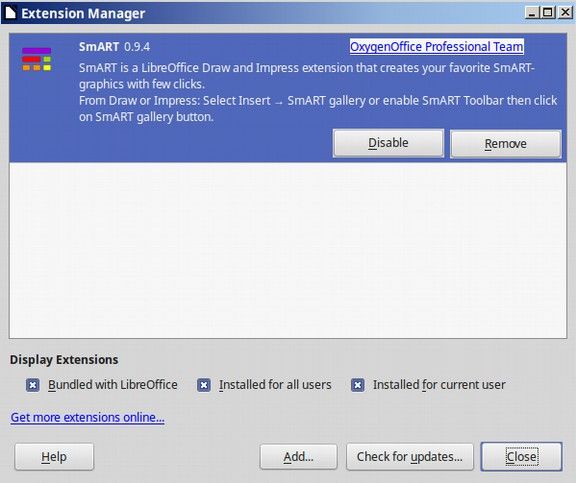Click the document icon in the title bar
Image resolution: width=576 pixels, height=483 pixels.
coord(10,12)
